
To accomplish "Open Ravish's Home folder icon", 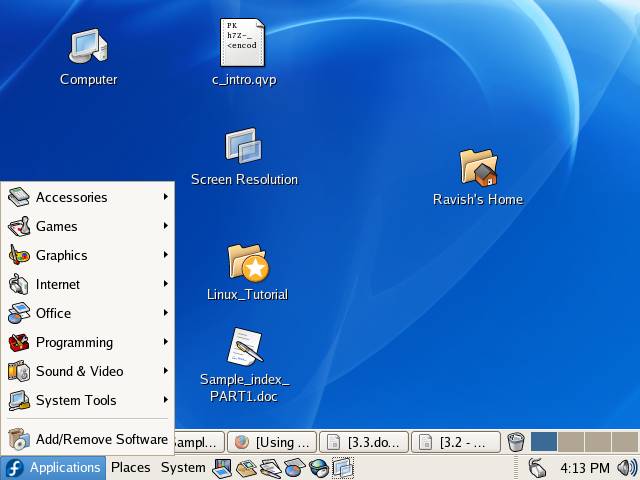I will tap(478, 168).
